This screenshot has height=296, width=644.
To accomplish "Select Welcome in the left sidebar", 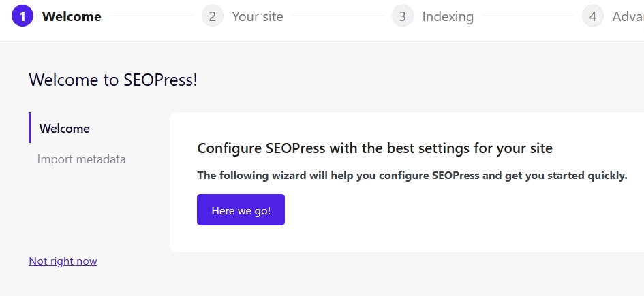I will [65, 128].
